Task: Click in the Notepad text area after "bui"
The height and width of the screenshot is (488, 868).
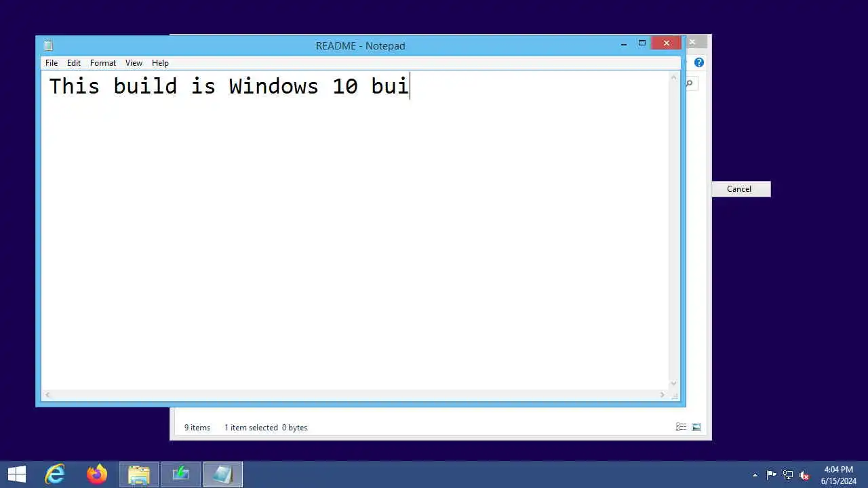Action: [411, 87]
